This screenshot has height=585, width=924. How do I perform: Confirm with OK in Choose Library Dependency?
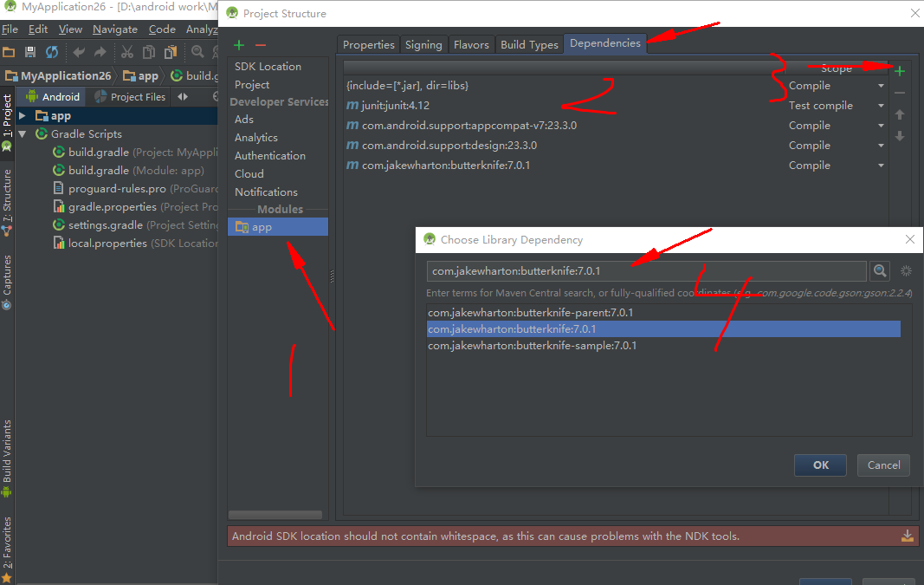820,465
